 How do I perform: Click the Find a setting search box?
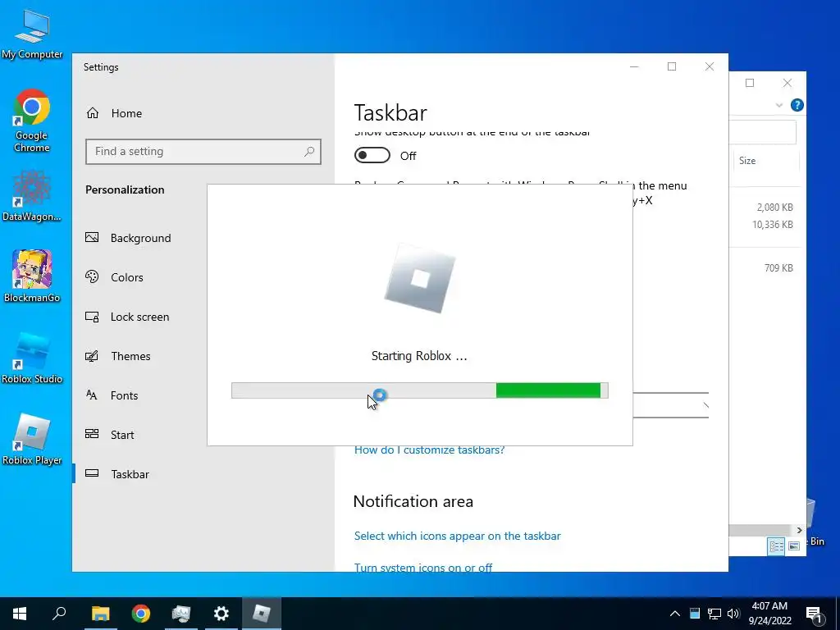(203, 152)
